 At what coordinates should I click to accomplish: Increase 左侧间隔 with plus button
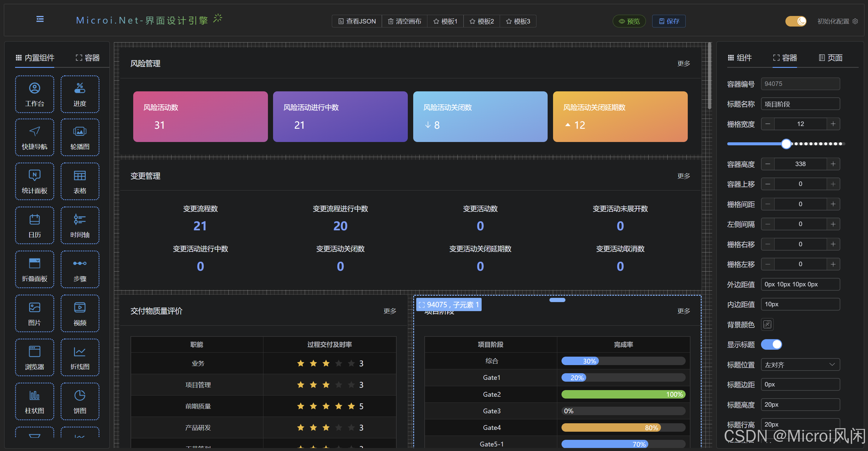pos(833,224)
